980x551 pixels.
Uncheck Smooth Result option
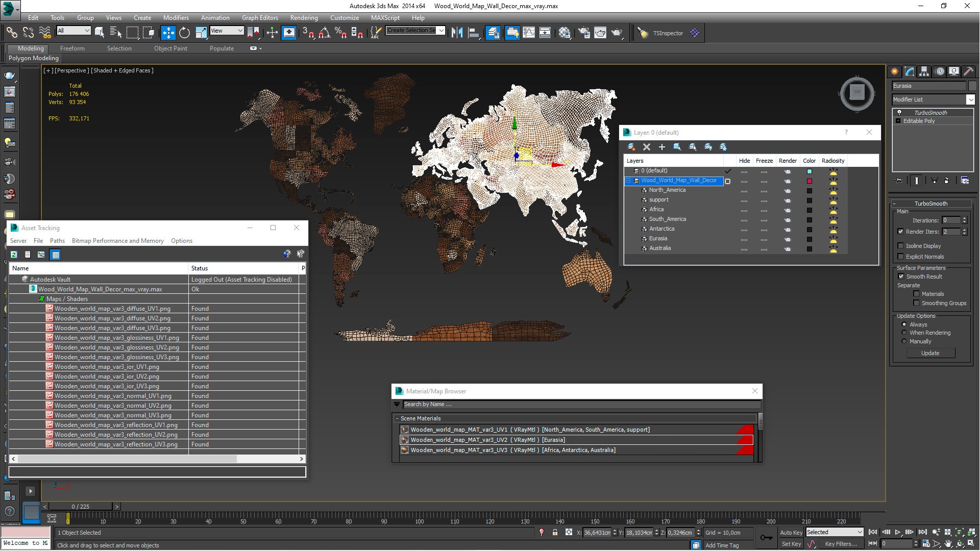pyautogui.click(x=901, y=277)
